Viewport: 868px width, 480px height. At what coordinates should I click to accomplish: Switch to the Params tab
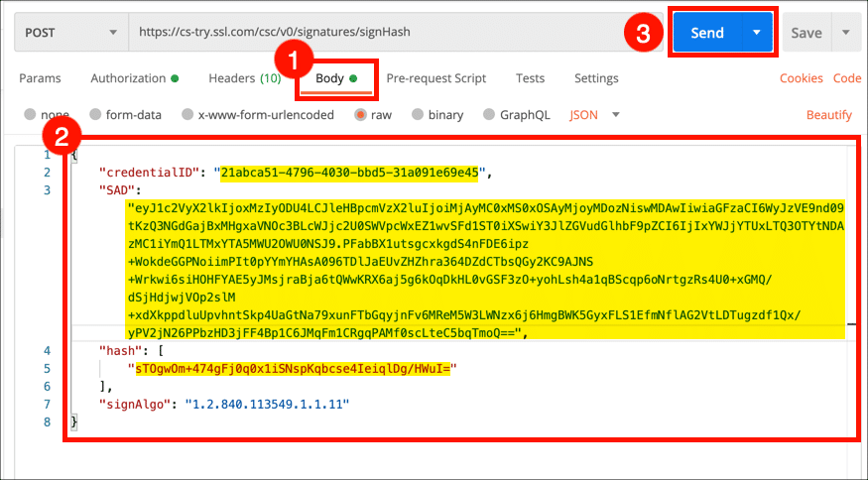(x=40, y=78)
